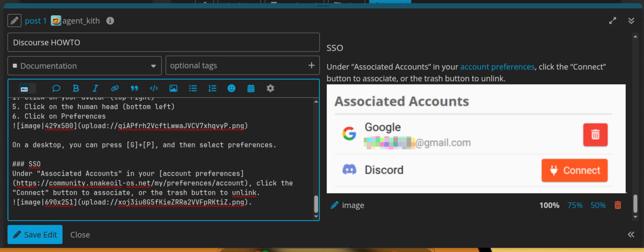Click the speech bubble quote-post icon
This screenshot has width=644, height=252.
[x=56, y=88]
